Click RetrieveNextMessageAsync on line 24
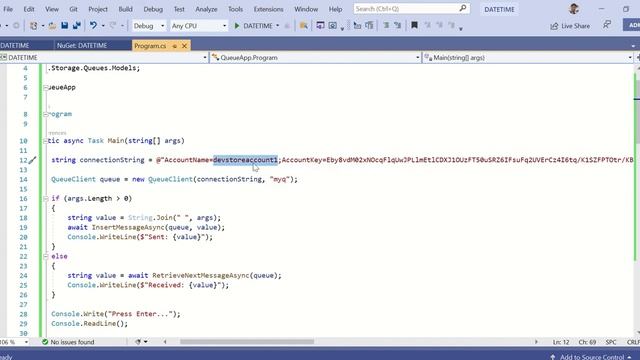This screenshot has height=360, width=640. pyautogui.click(x=200, y=276)
